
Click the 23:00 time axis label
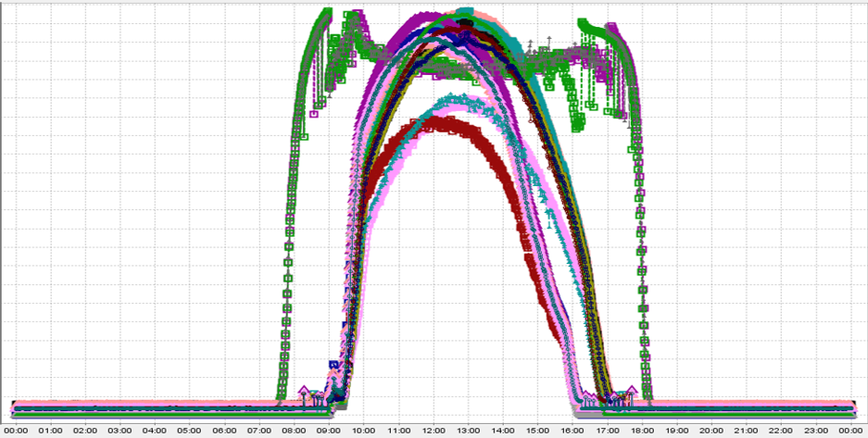coord(816,431)
